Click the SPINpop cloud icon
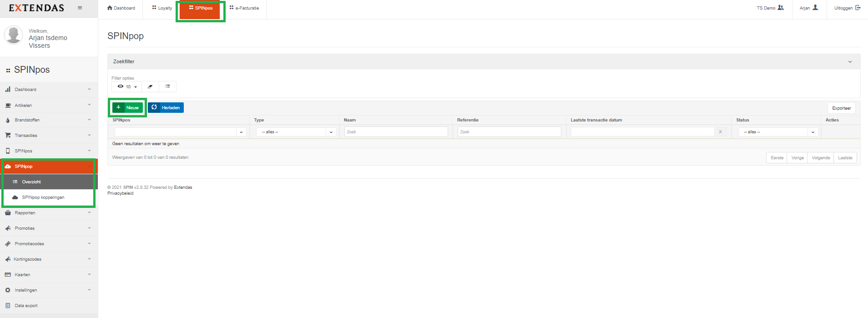Screen dimensions: 868x318 [8, 167]
